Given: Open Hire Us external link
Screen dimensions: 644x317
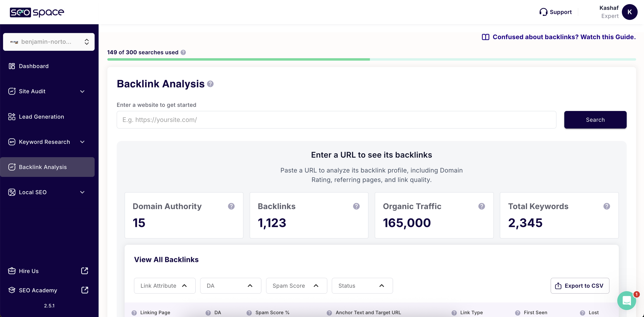Looking at the screenshot, I should pos(84,271).
